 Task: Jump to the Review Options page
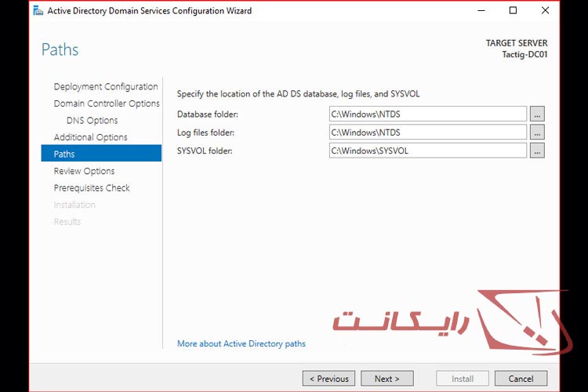84,171
